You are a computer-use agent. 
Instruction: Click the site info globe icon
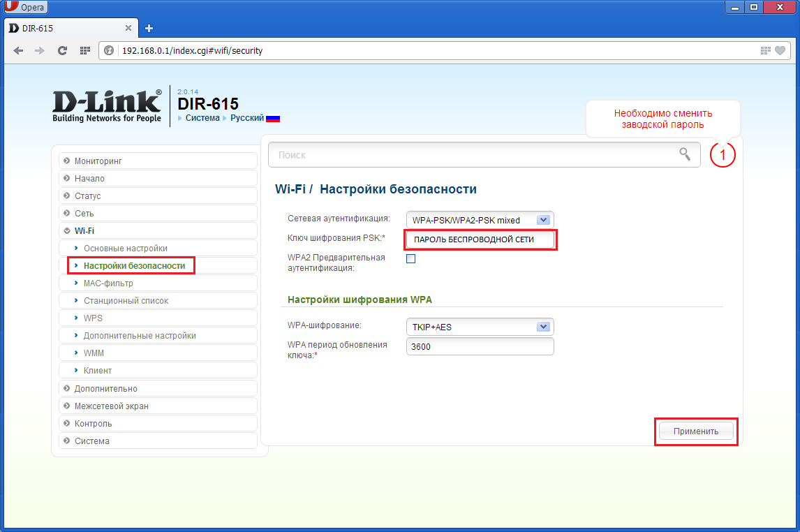(109, 50)
